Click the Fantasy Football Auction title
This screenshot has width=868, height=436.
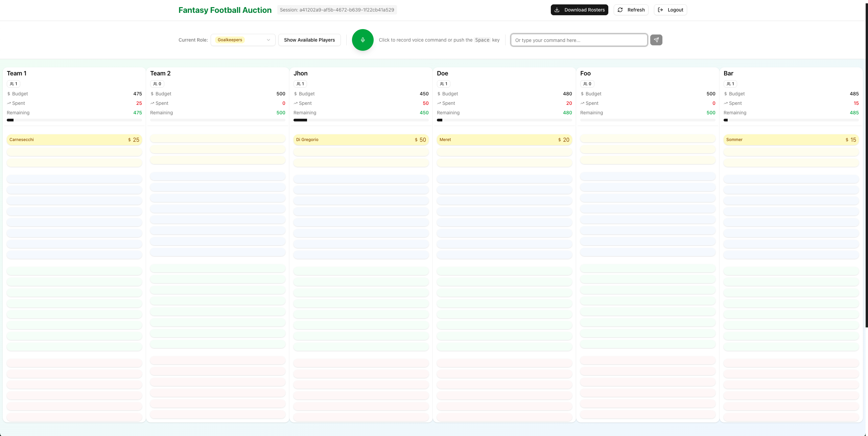[x=225, y=10]
